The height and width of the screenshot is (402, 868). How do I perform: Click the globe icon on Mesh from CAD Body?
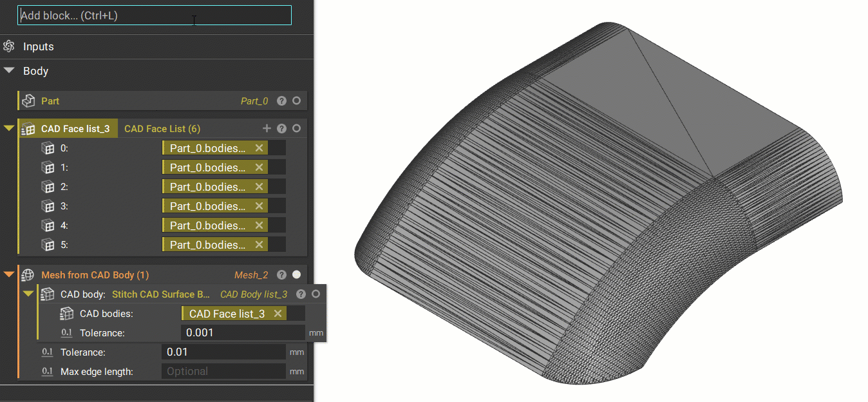(x=26, y=274)
